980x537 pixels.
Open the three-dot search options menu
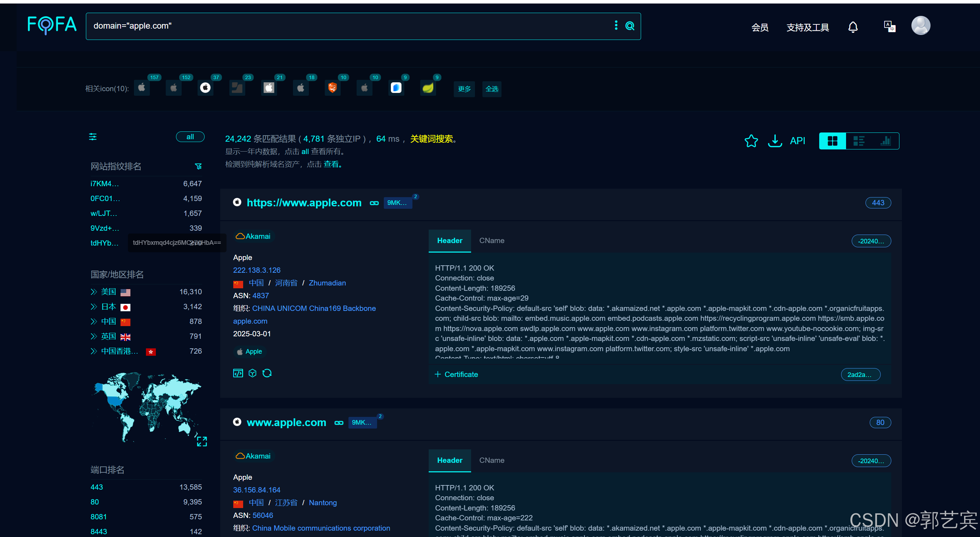click(616, 25)
